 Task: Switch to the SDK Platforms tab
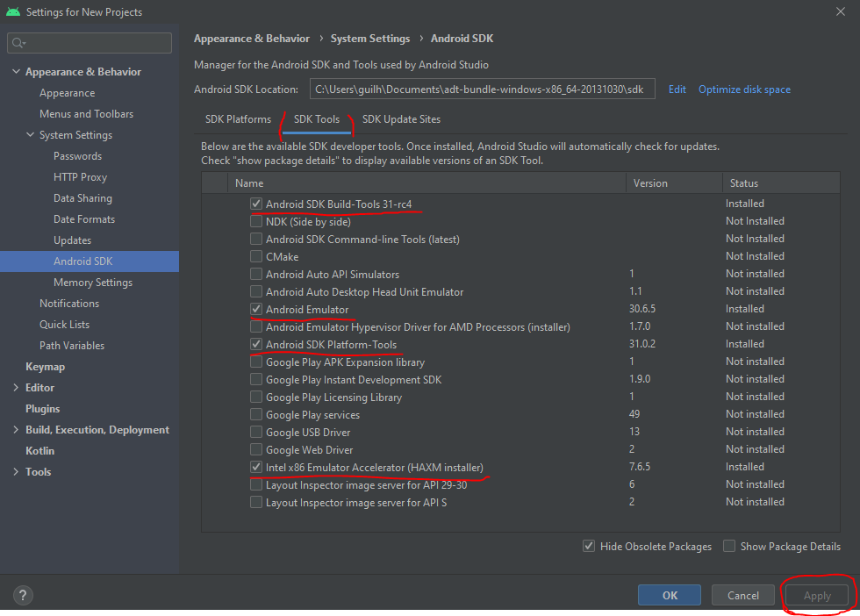pos(238,119)
